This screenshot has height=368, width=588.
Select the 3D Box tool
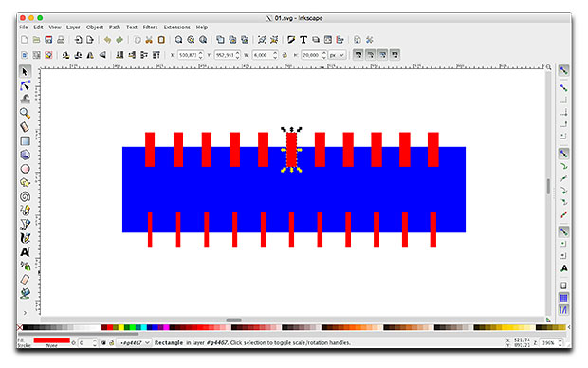tap(25, 155)
